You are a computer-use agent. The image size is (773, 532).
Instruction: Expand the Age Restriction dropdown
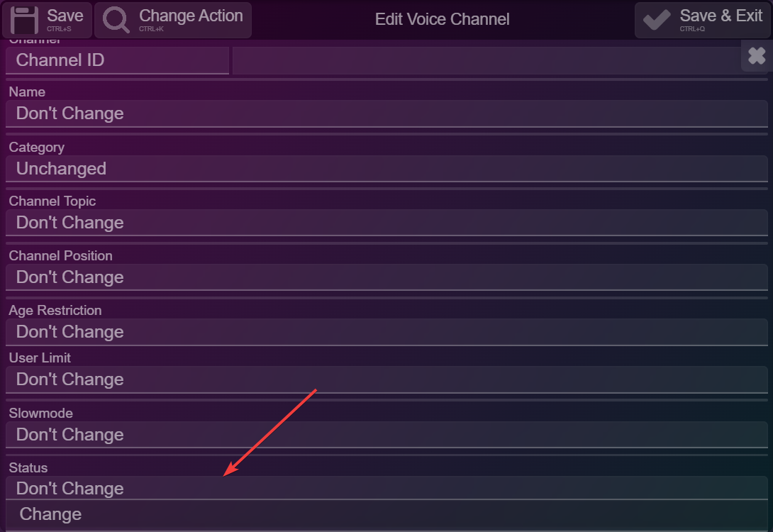click(386, 332)
